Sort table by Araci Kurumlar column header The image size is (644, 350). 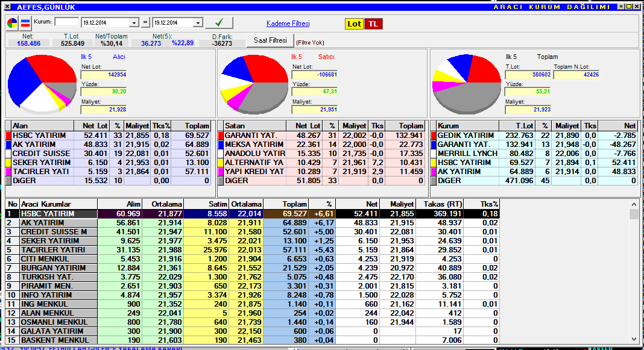click(58, 204)
